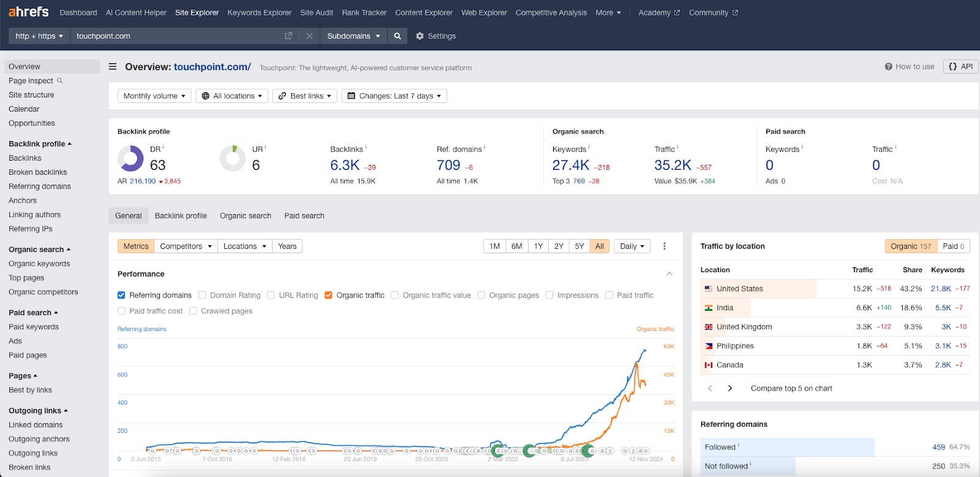Open Monthly volume dropdown
Image resolution: width=980 pixels, height=477 pixels.
(154, 96)
